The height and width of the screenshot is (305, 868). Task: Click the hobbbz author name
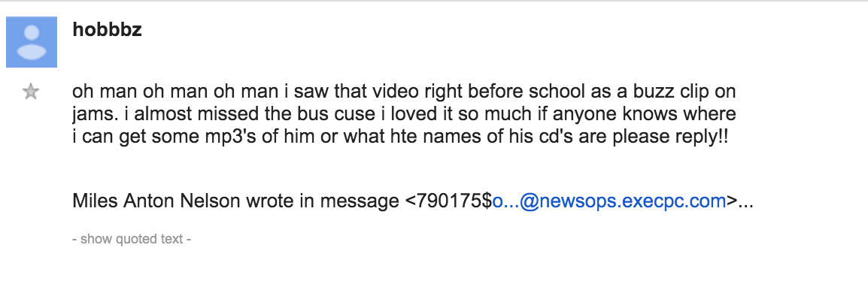pos(107,29)
